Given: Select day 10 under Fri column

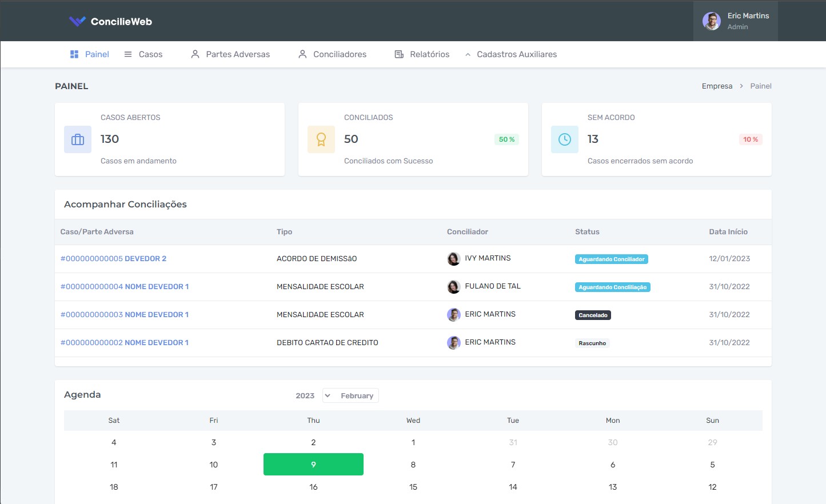Looking at the screenshot, I should tap(214, 465).
